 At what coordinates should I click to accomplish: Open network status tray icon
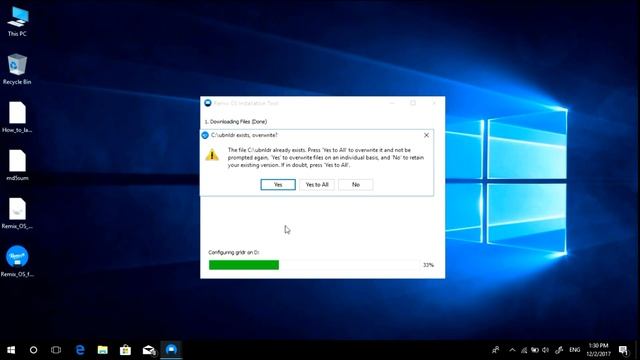[x=524, y=350]
